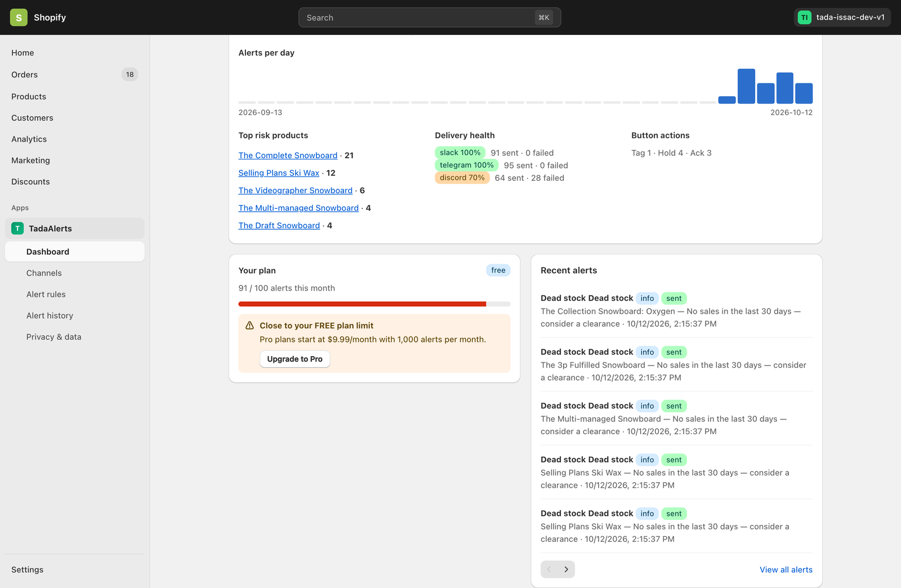Viewport: 901px width, 588px height.
Task: Click the telegram 100% badge
Action: (466, 165)
